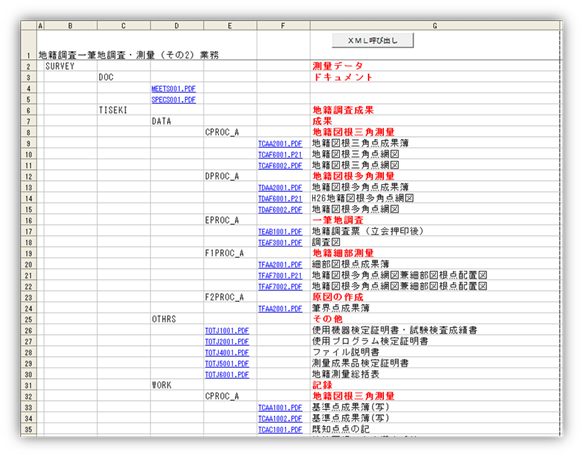This screenshot has width=583, height=457.
Task: Select row 31 header
Action: 29,386
